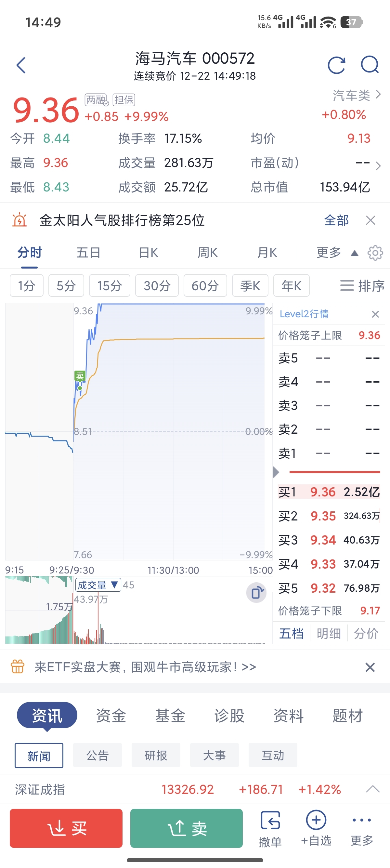The height and width of the screenshot is (868, 390).
Task: Open chart settings gear icon
Action: (375, 253)
